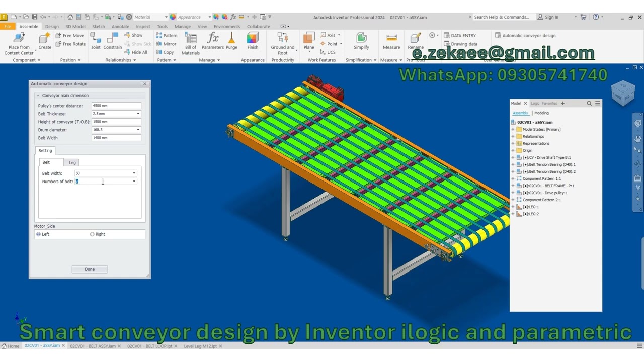The image size is (644, 362).
Task: Click the Home document tab
Action: [x=10, y=346]
